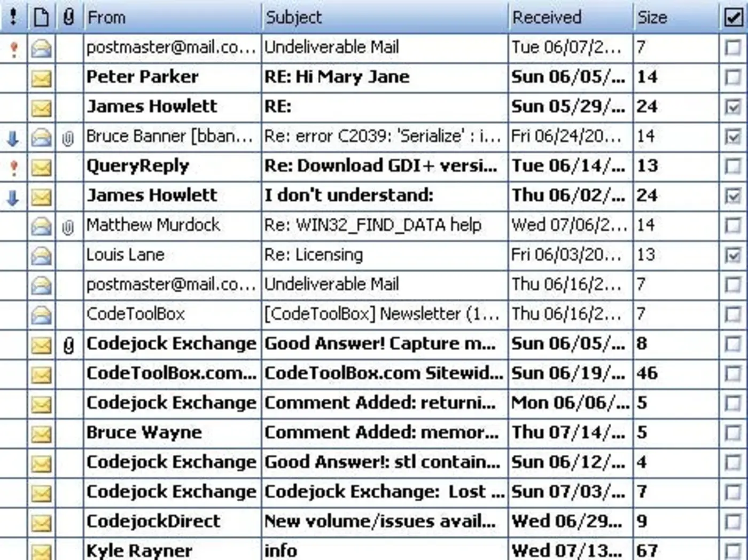
Task: Click unread envelope icon for Peter Parker
Action: (x=41, y=78)
